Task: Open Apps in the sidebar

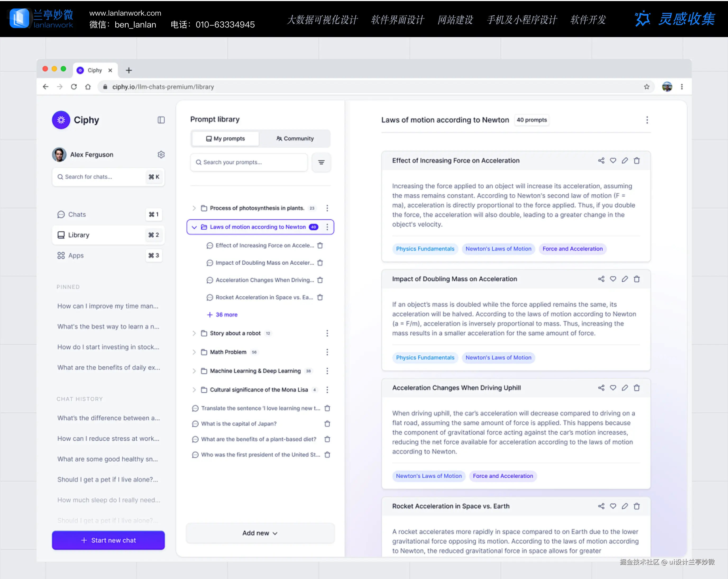Action: [108, 255]
